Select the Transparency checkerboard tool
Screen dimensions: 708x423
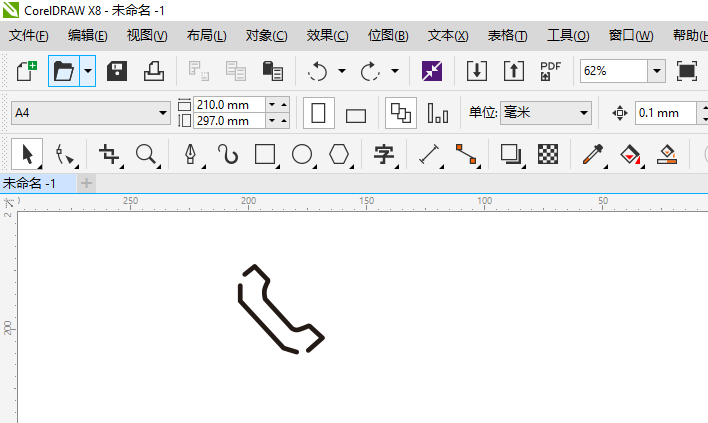[x=548, y=154]
